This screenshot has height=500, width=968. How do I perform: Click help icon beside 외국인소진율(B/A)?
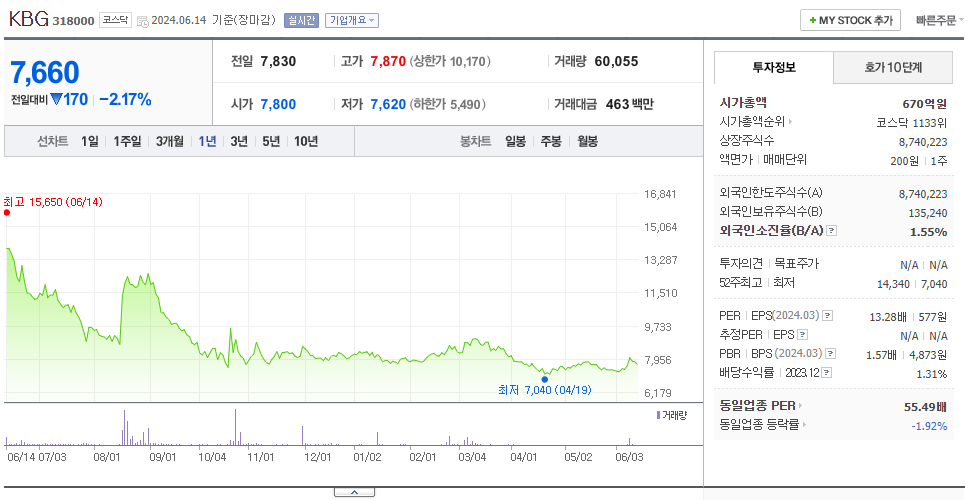(832, 231)
